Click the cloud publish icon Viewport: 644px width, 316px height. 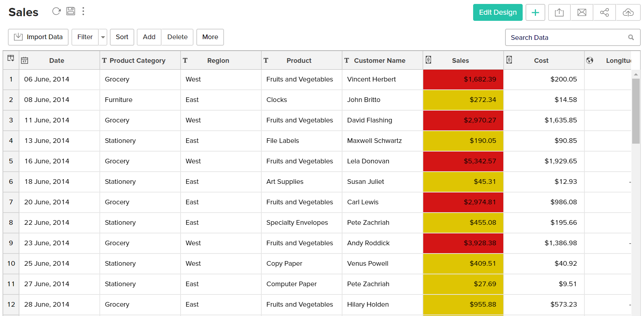click(x=628, y=13)
